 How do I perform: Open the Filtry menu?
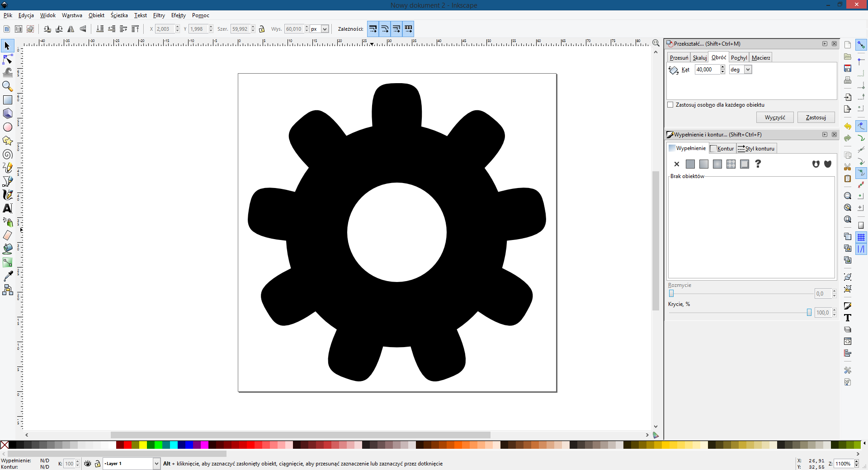[159, 15]
